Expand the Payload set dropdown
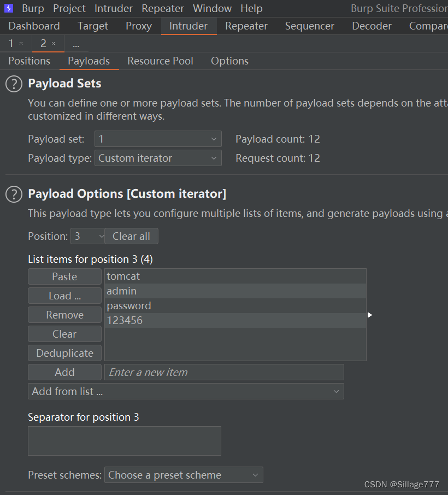This screenshot has width=448, height=495. pos(158,139)
